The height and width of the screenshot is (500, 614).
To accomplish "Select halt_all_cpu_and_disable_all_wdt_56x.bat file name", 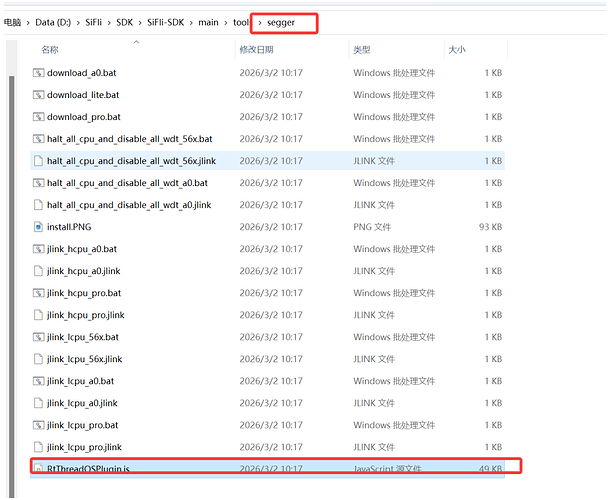I will click(130, 139).
